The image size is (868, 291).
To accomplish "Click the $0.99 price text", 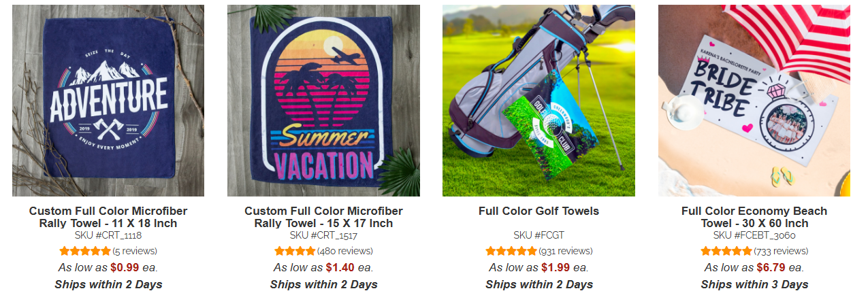I will click(x=125, y=267).
